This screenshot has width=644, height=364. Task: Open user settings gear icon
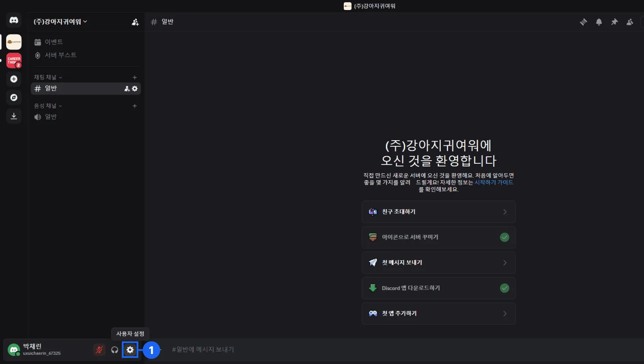point(130,350)
